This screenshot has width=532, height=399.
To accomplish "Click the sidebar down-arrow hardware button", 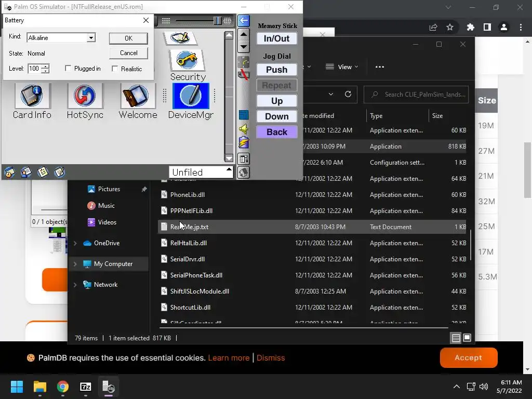I will point(243,46).
